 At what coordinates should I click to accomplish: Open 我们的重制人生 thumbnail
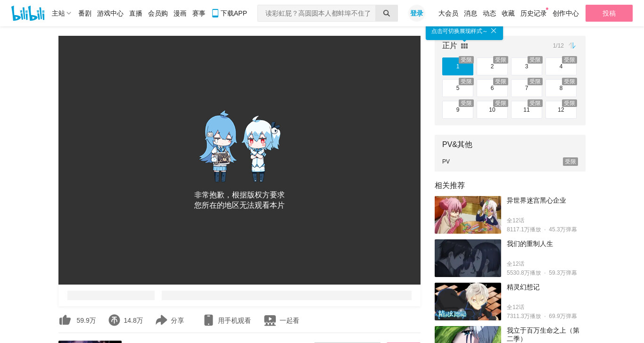point(468,258)
